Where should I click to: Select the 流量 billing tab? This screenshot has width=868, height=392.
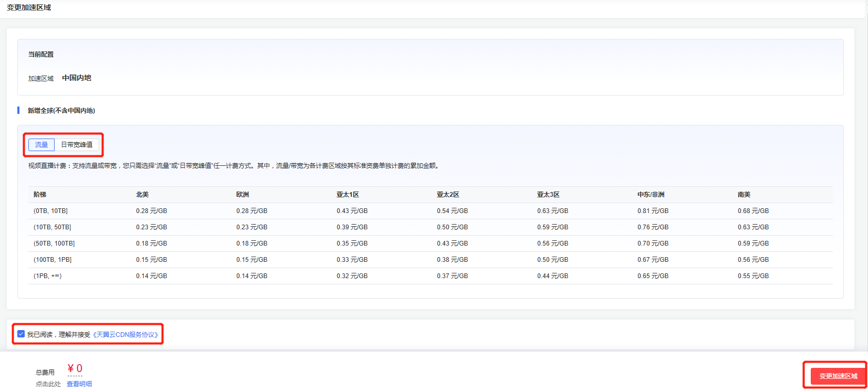tap(41, 145)
